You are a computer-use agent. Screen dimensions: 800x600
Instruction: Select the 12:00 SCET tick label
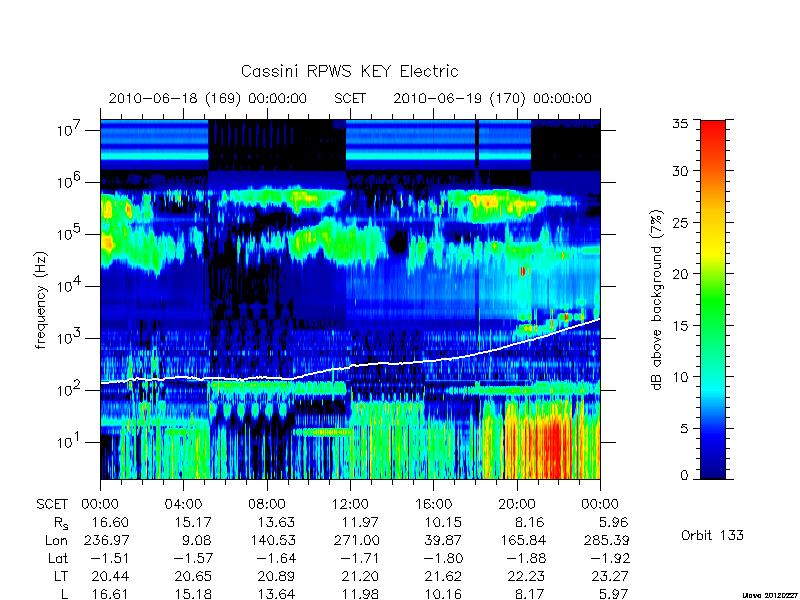[x=350, y=504]
